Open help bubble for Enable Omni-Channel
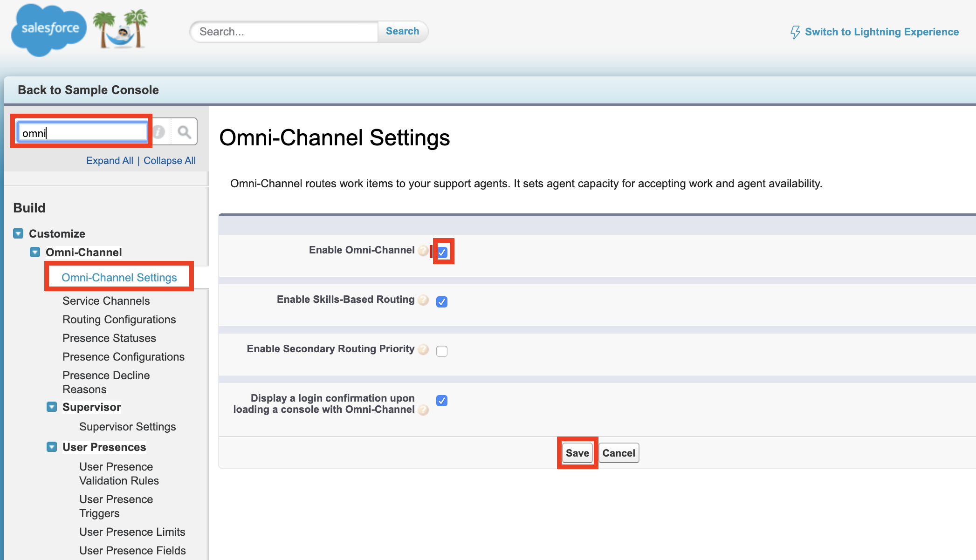976x560 pixels. [423, 251]
